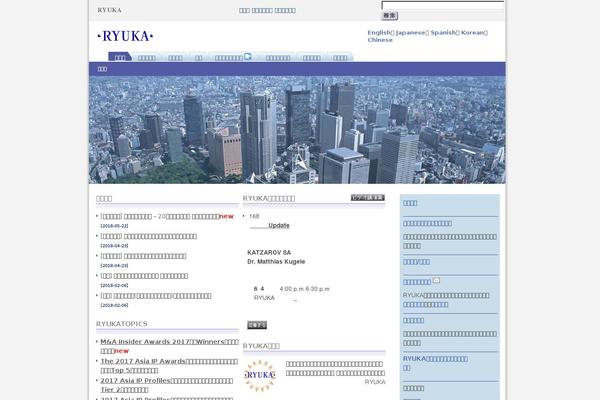Viewport: 600px width, 400px height.
Task: Click the external-link icon on the navigation tab
Action: coord(248,56)
